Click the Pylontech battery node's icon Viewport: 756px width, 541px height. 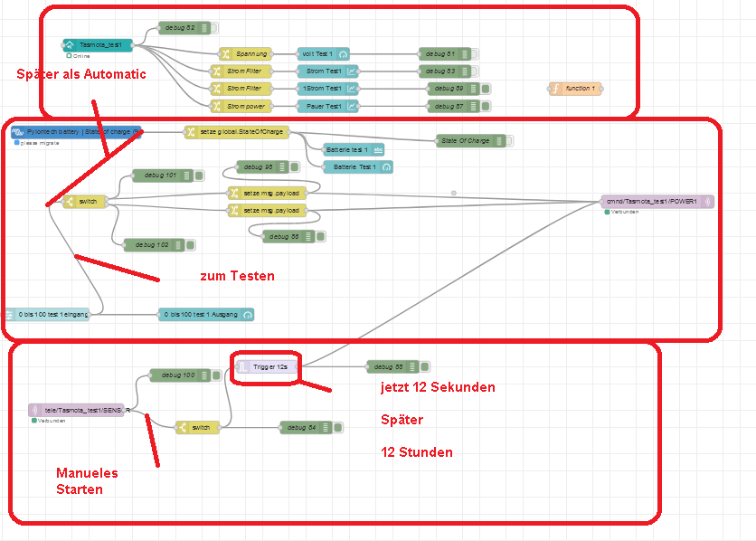click(x=18, y=132)
